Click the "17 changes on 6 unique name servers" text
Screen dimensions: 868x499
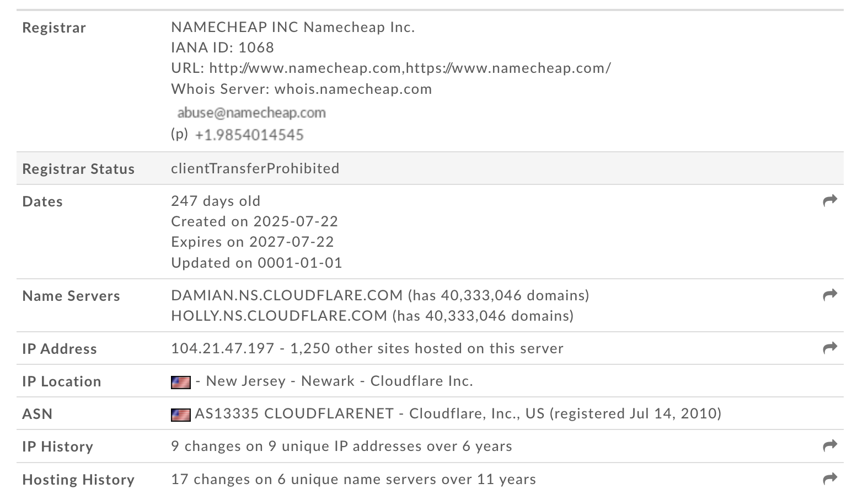(353, 479)
